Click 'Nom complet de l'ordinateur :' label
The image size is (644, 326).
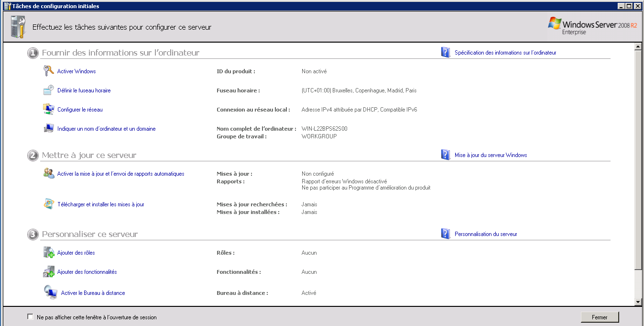tap(256, 129)
